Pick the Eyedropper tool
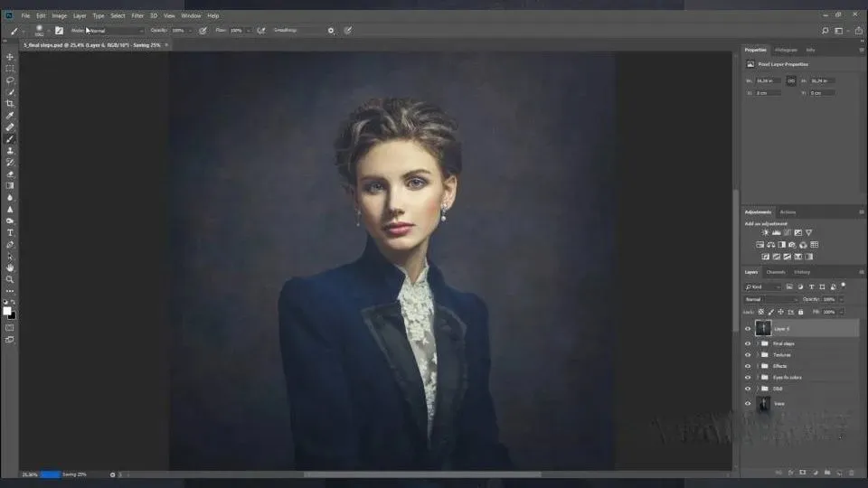The height and width of the screenshot is (488, 868). point(10,116)
